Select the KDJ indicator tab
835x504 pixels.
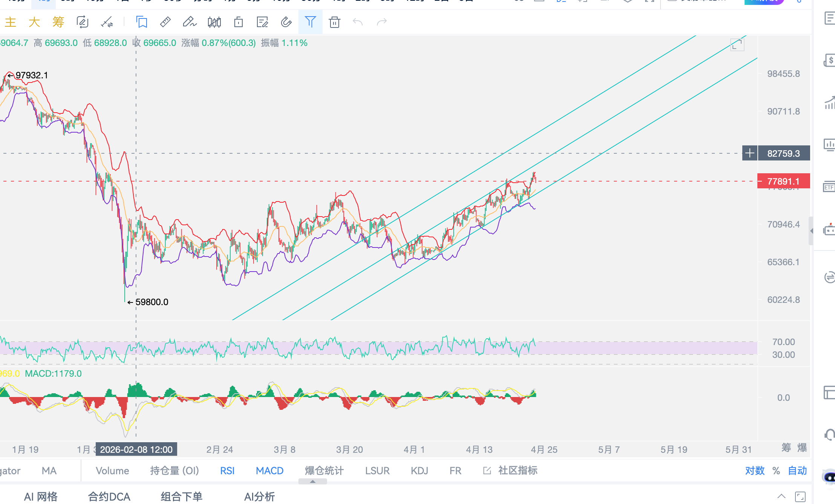419,470
